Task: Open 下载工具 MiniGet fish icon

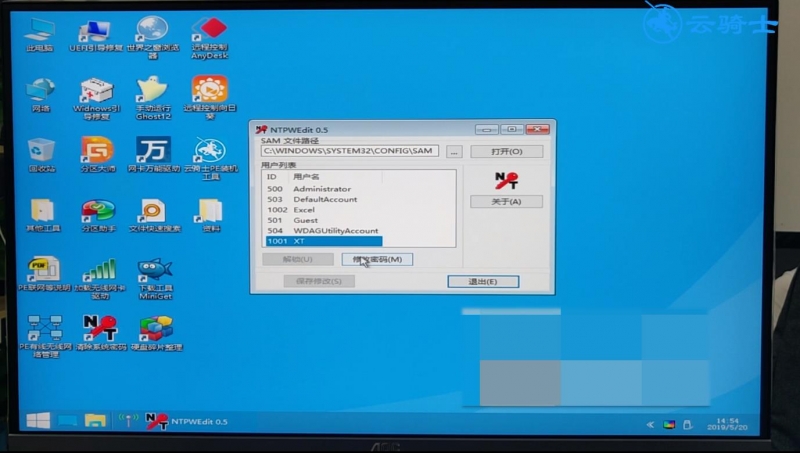Action: pyautogui.click(x=155, y=278)
